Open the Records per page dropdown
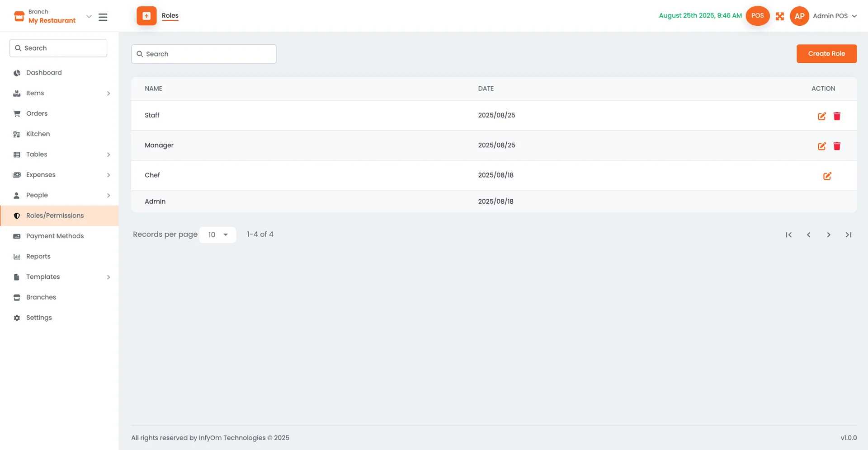868x450 pixels. coord(217,235)
